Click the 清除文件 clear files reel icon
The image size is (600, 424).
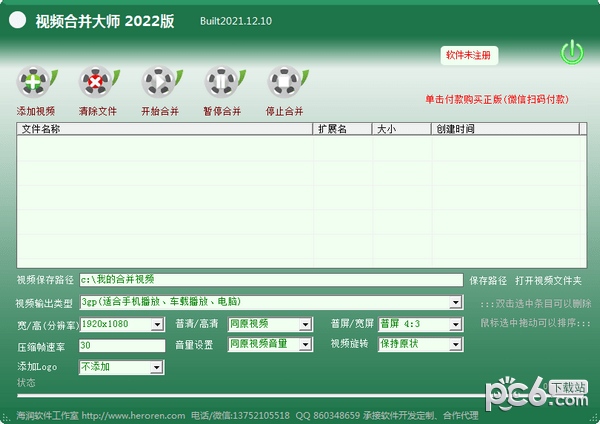pos(99,82)
